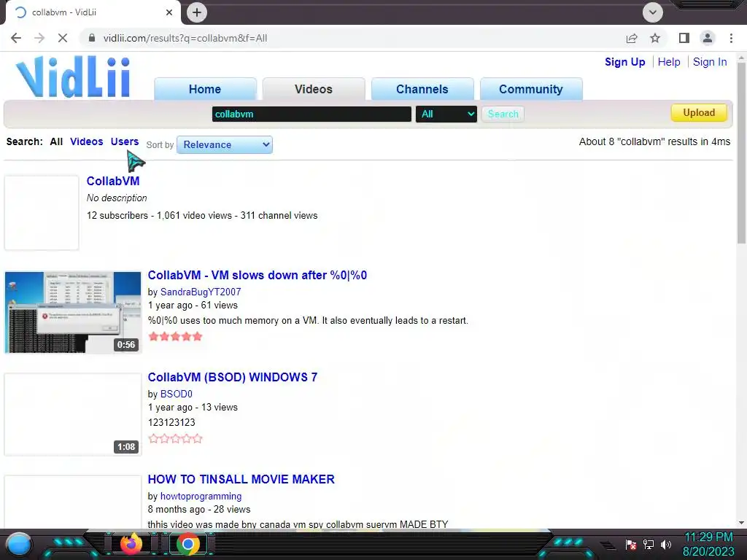This screenshot has width=747, height=560.
Task: Open the tab search chevron button
Action: pyautogui.click(x=653, y=12)
